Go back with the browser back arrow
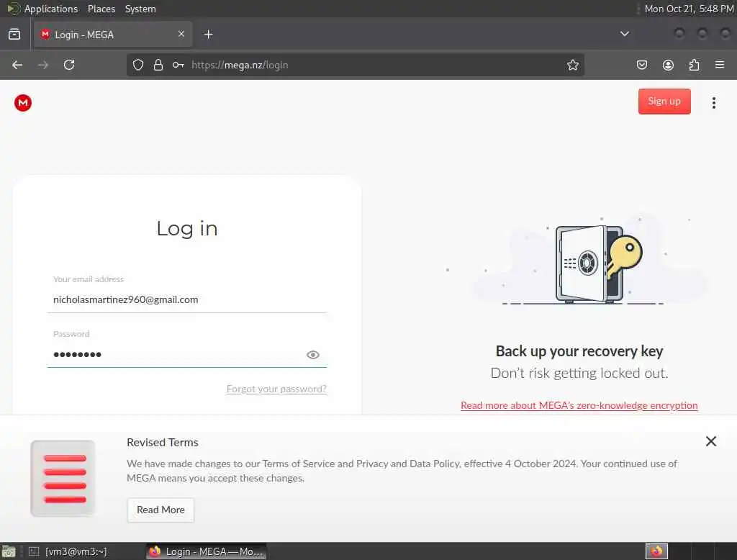Screen dimensions: 737x560 pos(17,65)
